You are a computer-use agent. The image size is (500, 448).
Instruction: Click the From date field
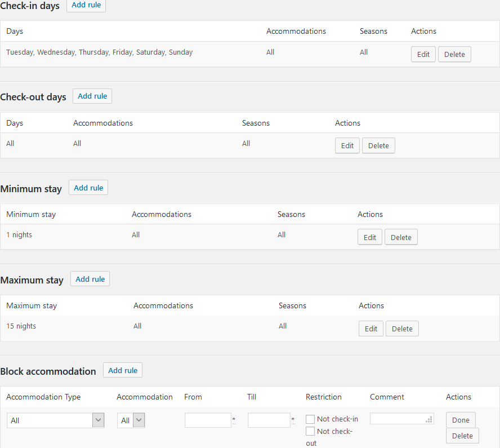(208, 420)
